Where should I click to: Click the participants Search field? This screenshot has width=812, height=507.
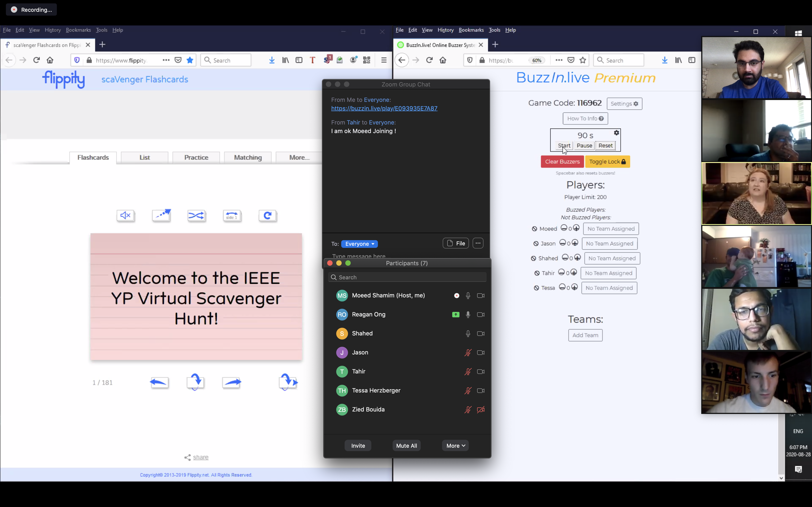point(407,277)
